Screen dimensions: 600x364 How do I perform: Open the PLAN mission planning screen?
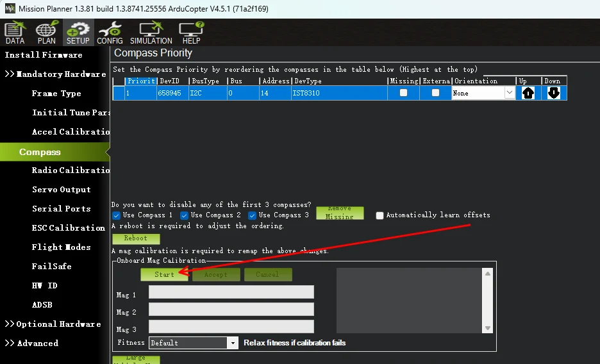[46, 33]
